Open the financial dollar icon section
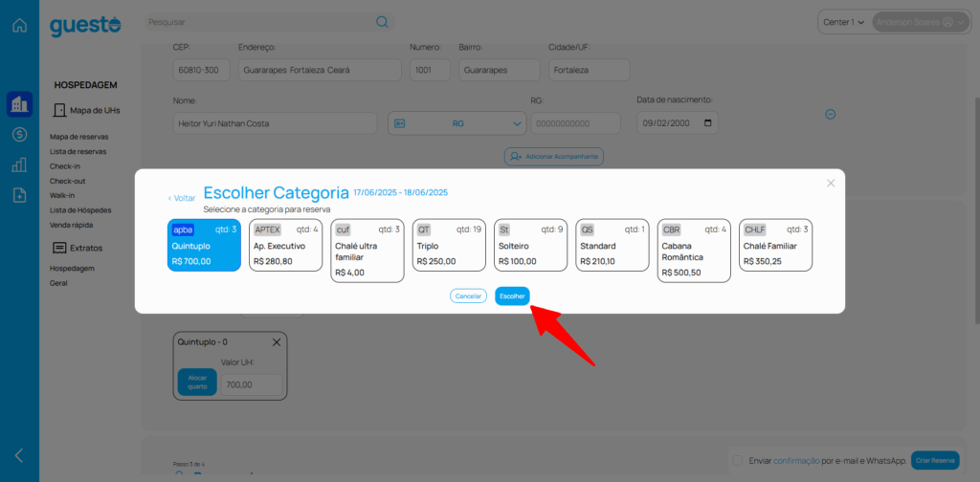This screenshot has height=482, width=980. (x=19, y=134)
